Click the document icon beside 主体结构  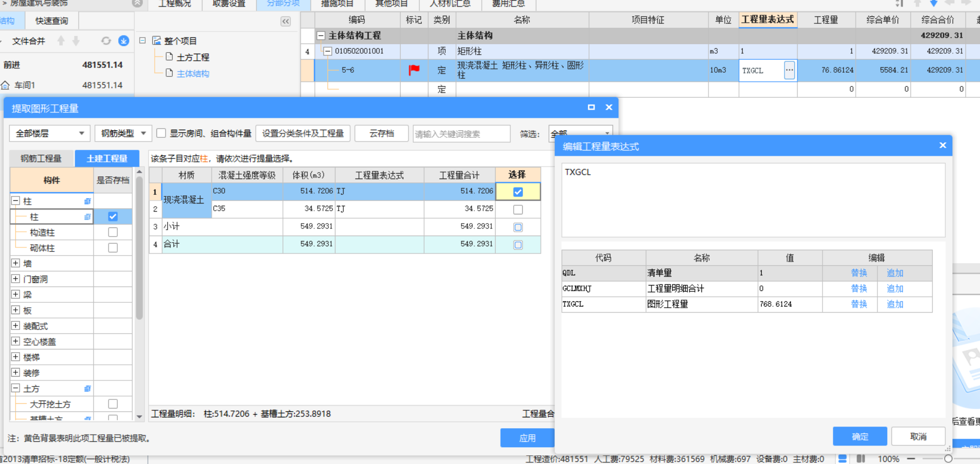[169, 73]
